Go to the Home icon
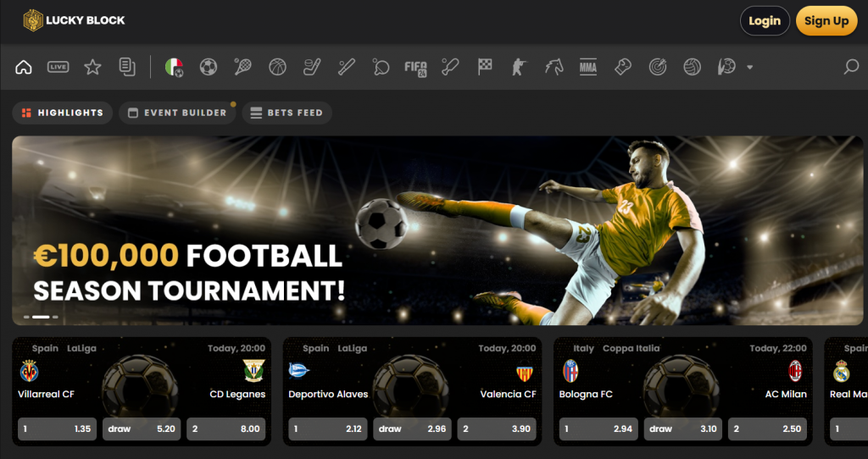Viewport: 868px width, 459px height. pos(23,68)
